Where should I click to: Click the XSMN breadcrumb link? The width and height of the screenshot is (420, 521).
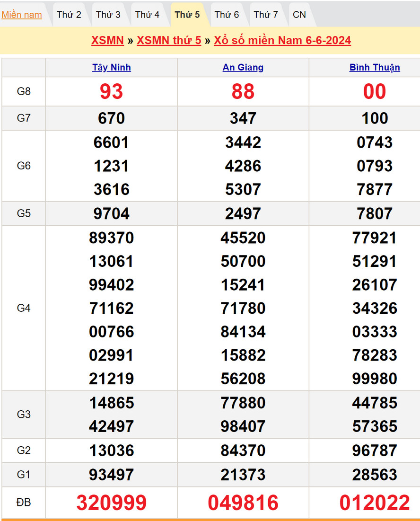tap(107, 40)
